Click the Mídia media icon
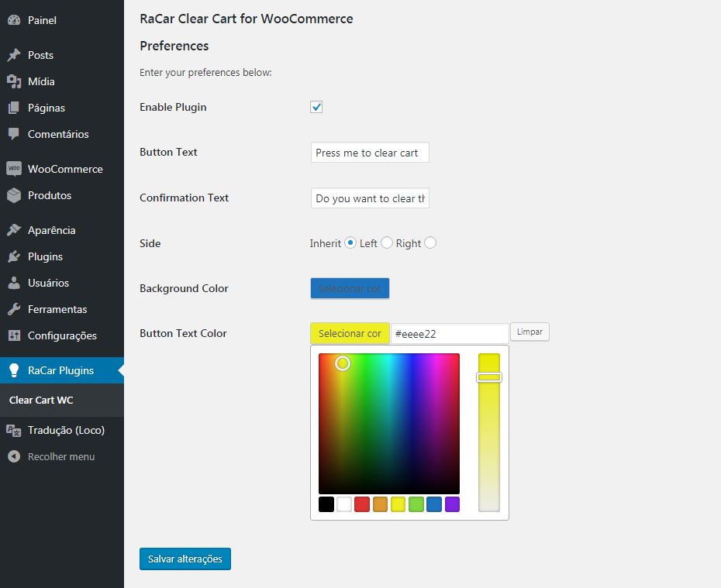Viewport: 721px width, 588px height. [x=14, y=81]
